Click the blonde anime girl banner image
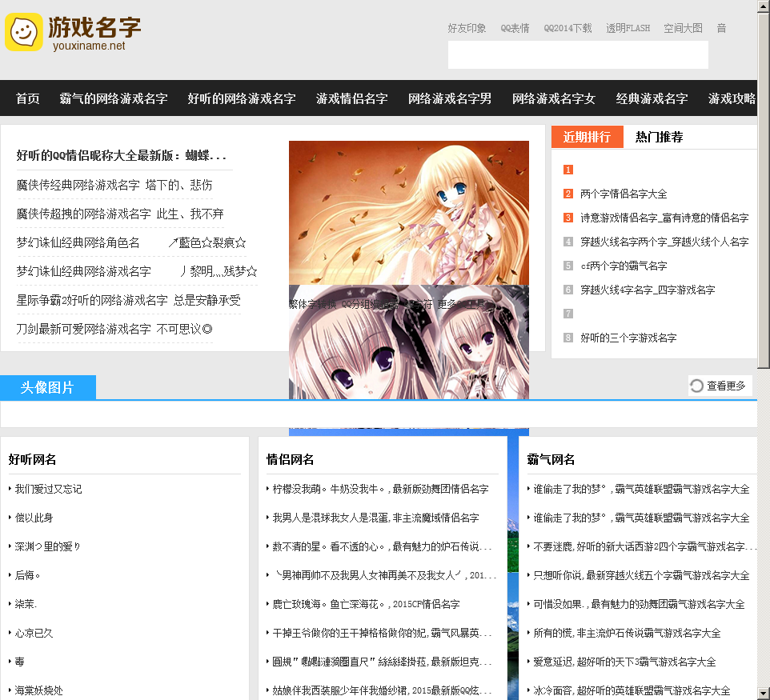The width and height of the screenshot is (770, 700). click(408, 213)
